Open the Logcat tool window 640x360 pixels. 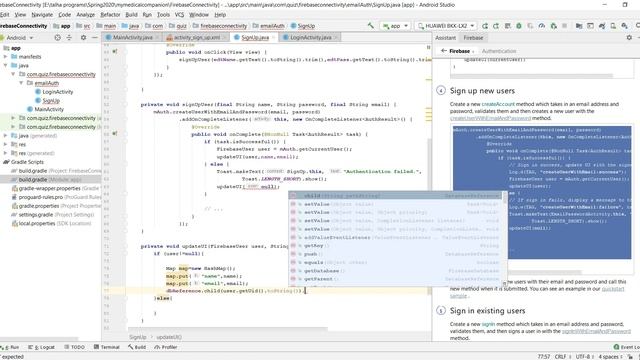[42, 347]
